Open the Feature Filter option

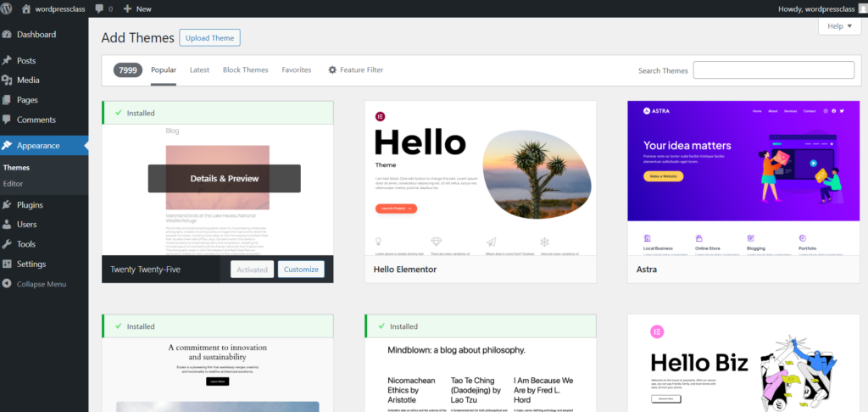point(355,70)
